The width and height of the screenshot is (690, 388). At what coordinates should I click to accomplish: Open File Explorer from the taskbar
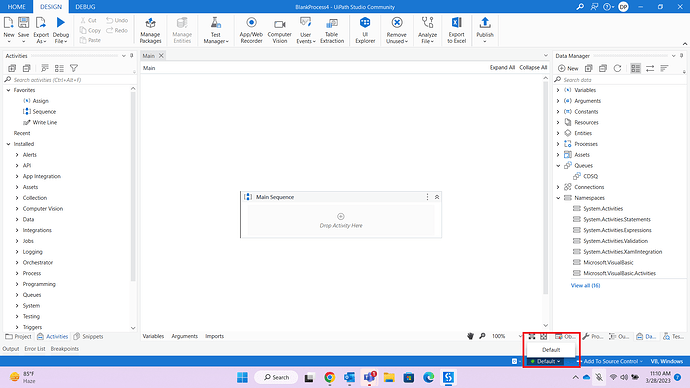(389, 377)
